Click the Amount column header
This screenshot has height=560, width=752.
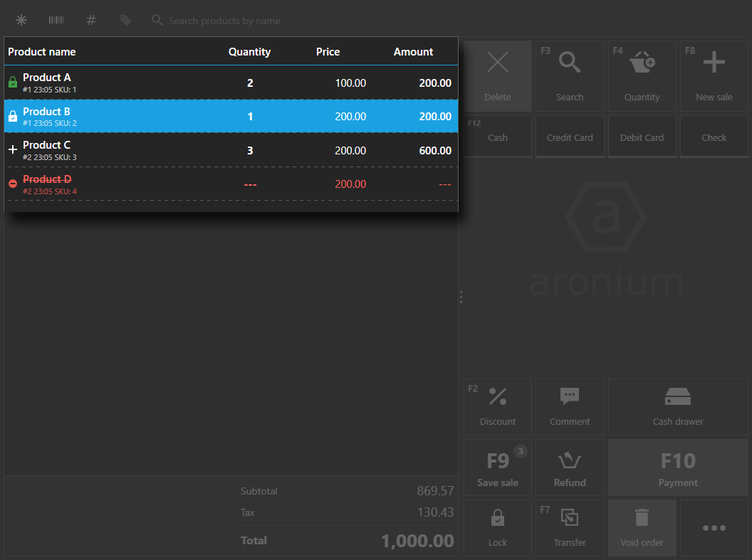pyautogui.click(x=413, y=52)
